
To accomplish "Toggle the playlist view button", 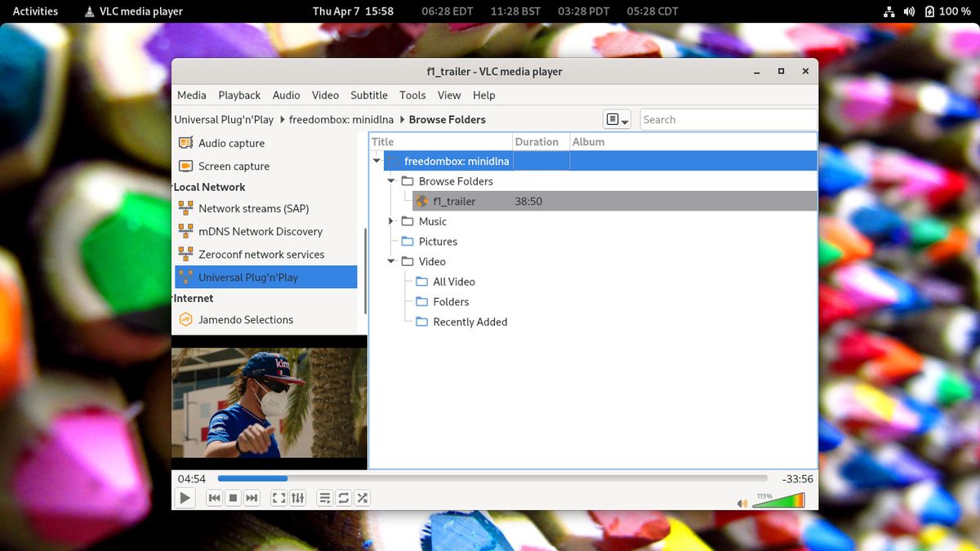I will [324, 498].
